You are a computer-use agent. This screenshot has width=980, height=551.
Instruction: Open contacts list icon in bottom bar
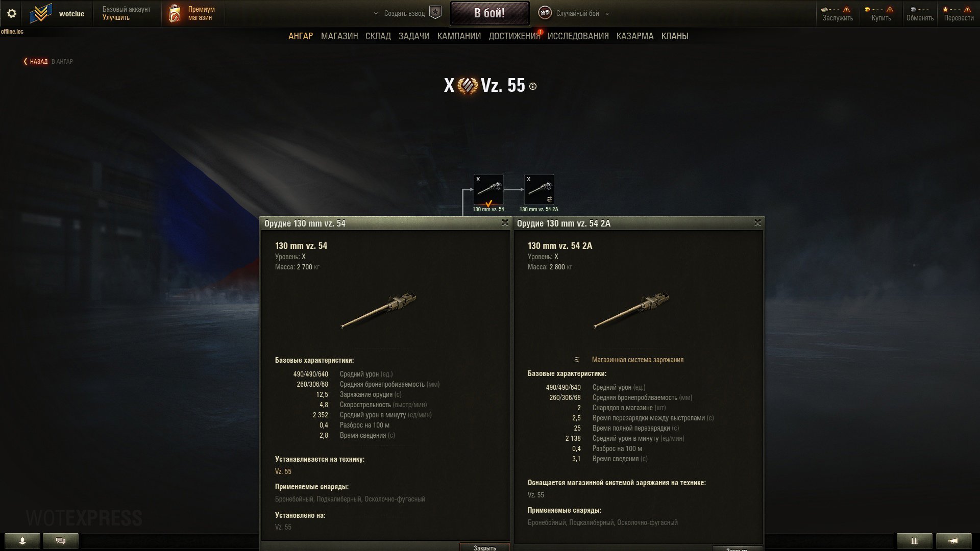22,541
